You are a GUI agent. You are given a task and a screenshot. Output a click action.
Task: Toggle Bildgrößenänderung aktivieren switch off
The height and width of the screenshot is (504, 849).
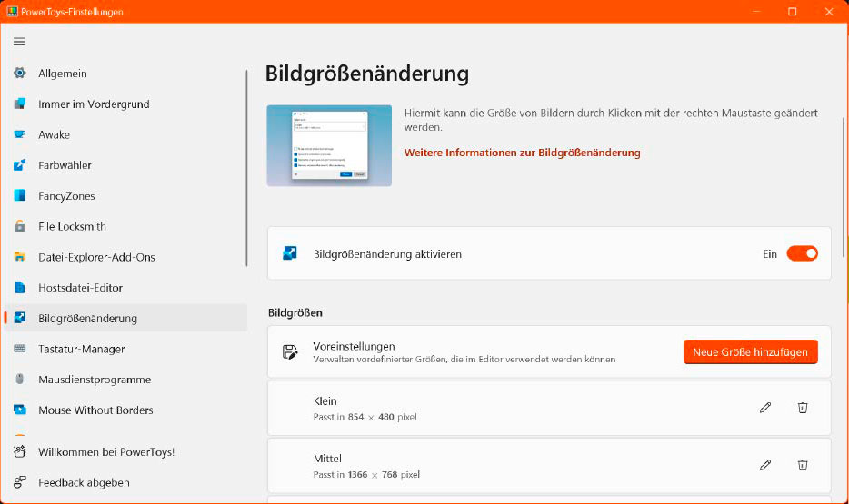[802, 253]
